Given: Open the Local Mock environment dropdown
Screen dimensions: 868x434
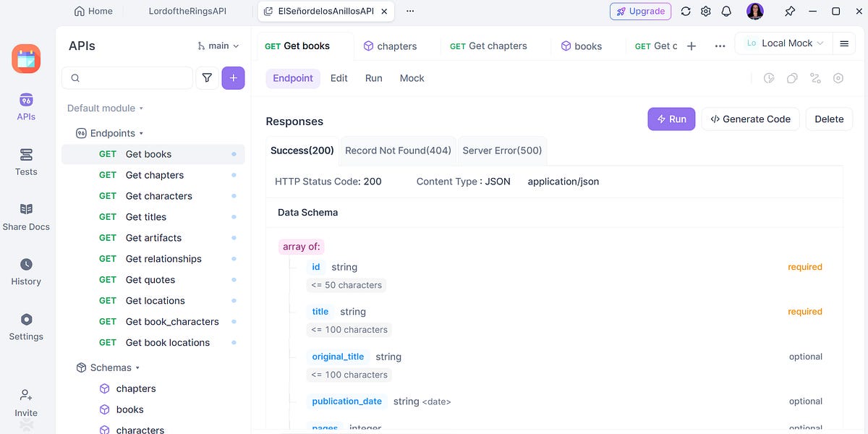Looking at the screenshot, I should pyautogui.click(x=785, y=43).
